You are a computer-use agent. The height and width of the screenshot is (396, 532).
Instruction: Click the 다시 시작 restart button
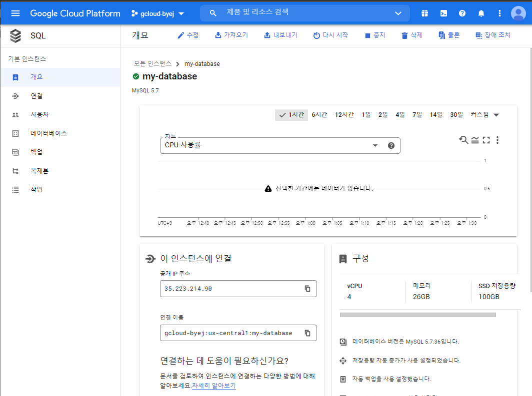point(330,35)
